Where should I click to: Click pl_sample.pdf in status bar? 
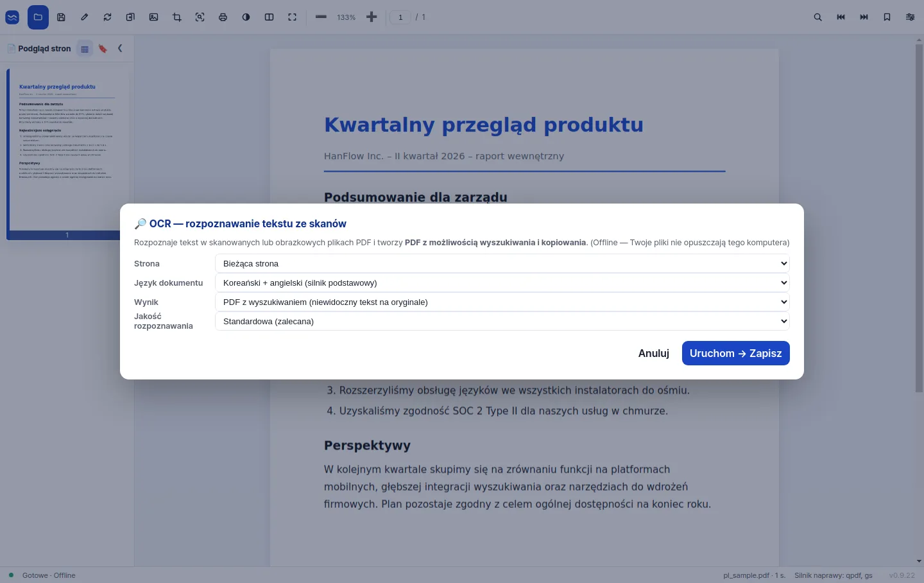pos(746,575)
